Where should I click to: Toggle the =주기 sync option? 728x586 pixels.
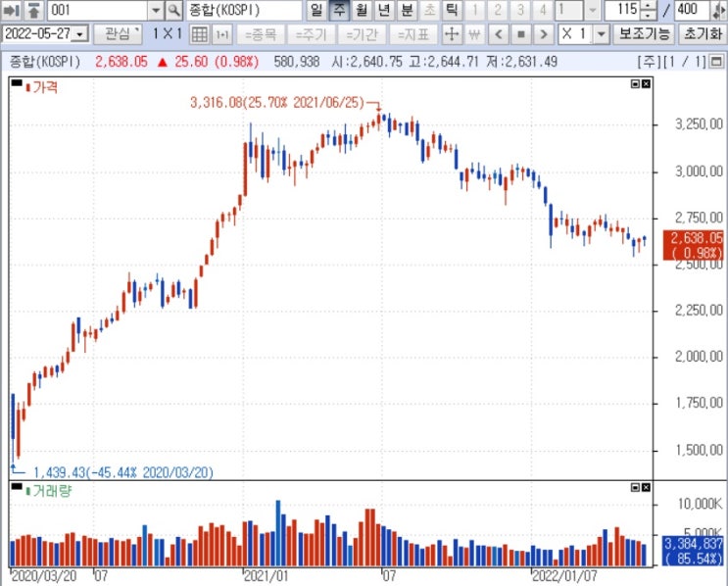coord(311,34)
